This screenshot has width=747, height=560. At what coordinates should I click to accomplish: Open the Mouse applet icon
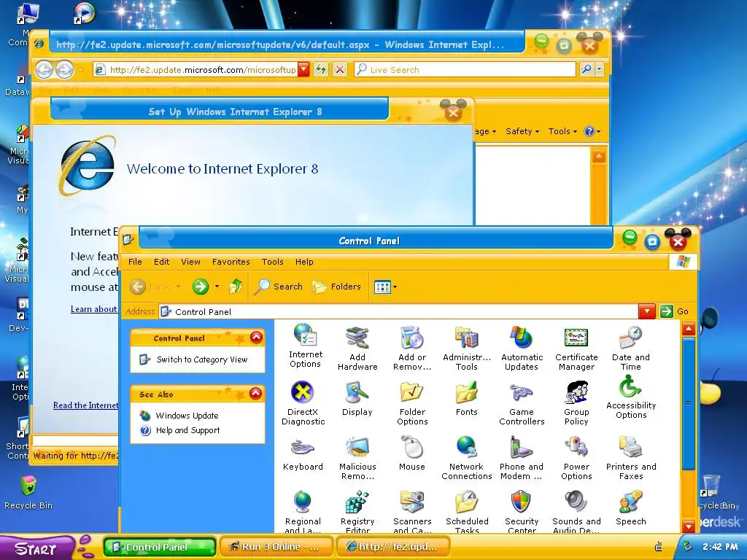[412, 454]
